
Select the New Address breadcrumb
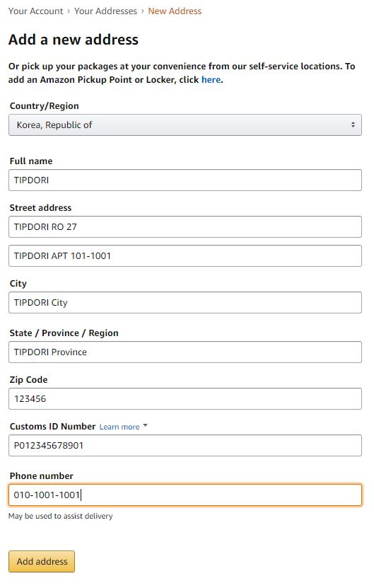[x=175, y=11]
